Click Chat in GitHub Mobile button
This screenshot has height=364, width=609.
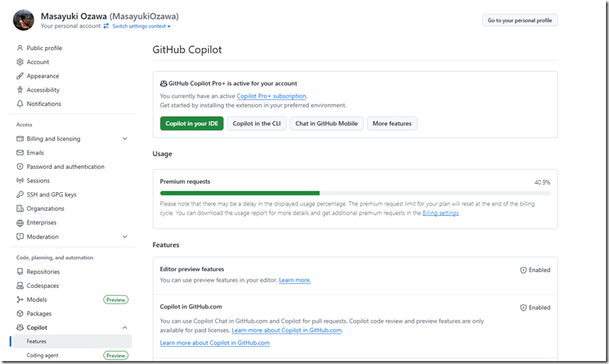(x=327, y=123)
